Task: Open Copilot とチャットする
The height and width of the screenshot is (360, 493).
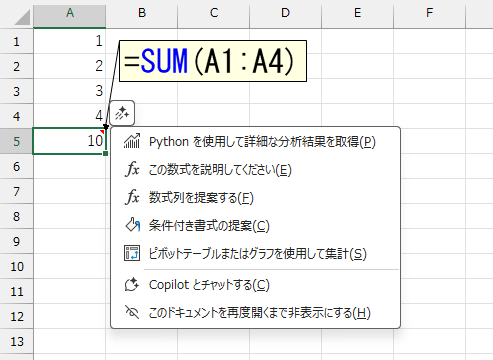Action: [255, 285]
